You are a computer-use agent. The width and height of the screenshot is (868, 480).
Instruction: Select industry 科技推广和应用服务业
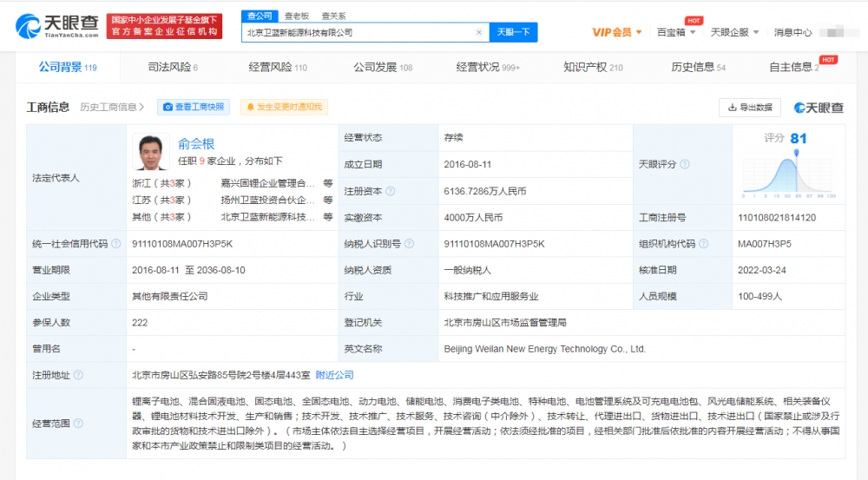[x=491, y=296]
